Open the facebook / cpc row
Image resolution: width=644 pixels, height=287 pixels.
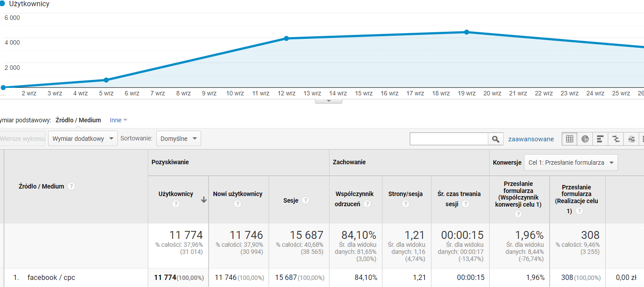tap(51, 278)
